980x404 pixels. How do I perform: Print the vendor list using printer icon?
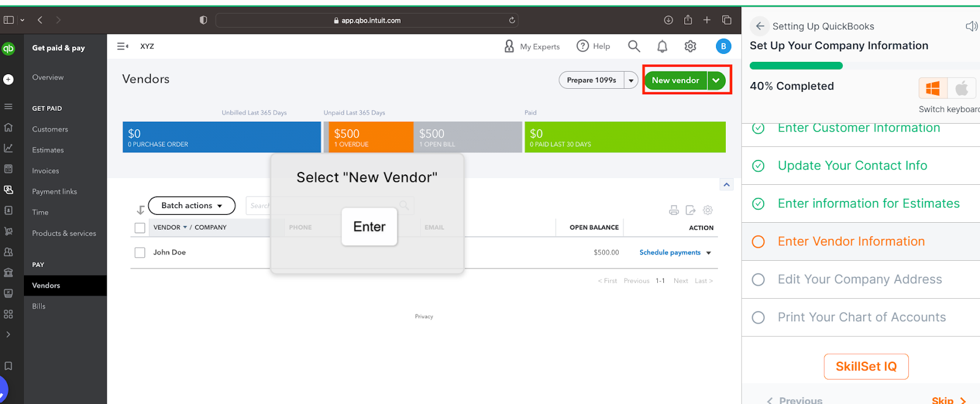674,210
